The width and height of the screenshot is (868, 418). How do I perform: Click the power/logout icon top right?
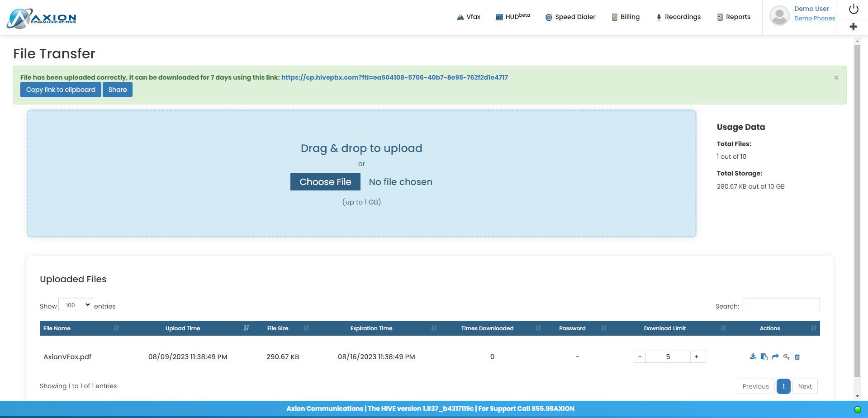click(x=853, y=8)
